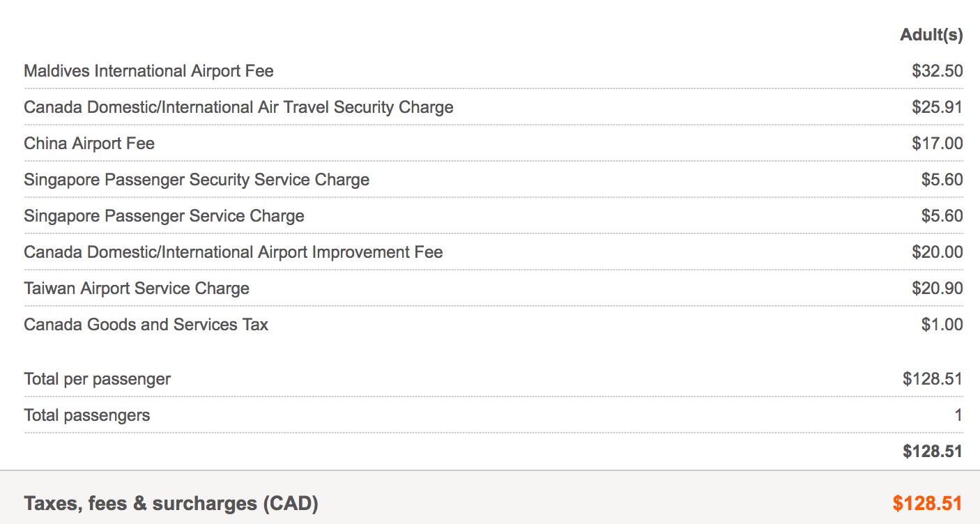
Task: Select Canada Air Travel Security Charge row
Action: point(493,107)
